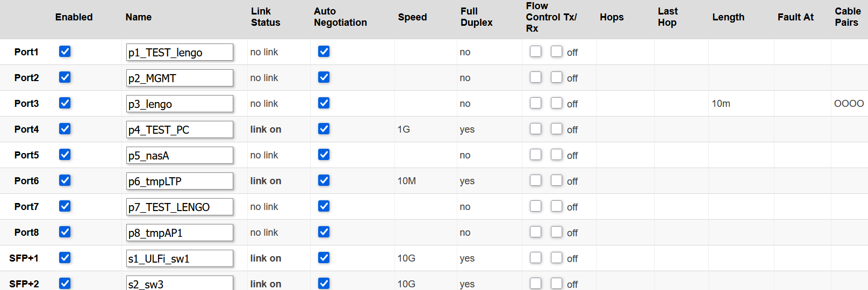Edit the p4_TEST_PC port name
The width and height of the screenshot is (868, 290).
pyautogui.click(x=180, y=129)
